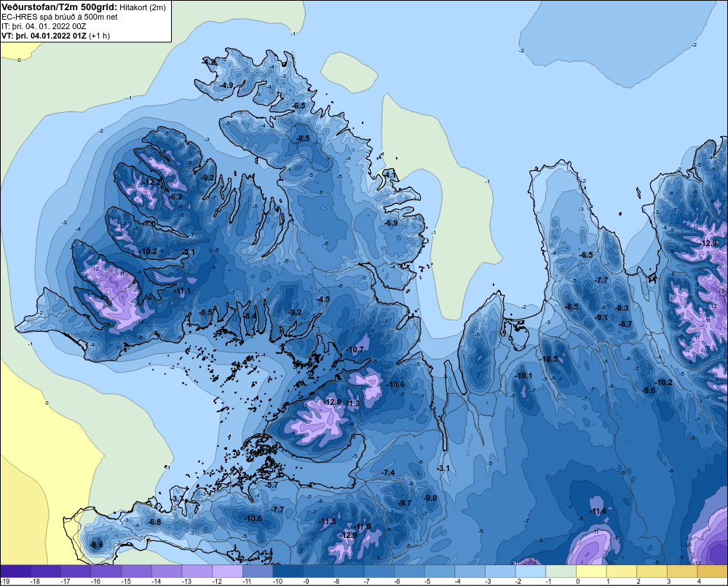The height and width of the screenshot is (586, 728).
Task: Click the 'IT: þri. 04. 01. 2022 00Z' line
Action: click(44, 26)
